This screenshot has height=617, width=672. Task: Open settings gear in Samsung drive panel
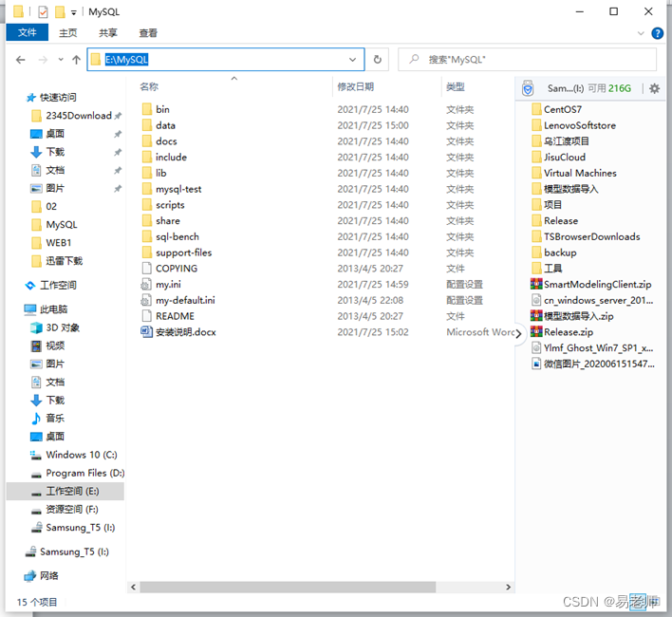[x=654, y=88]
